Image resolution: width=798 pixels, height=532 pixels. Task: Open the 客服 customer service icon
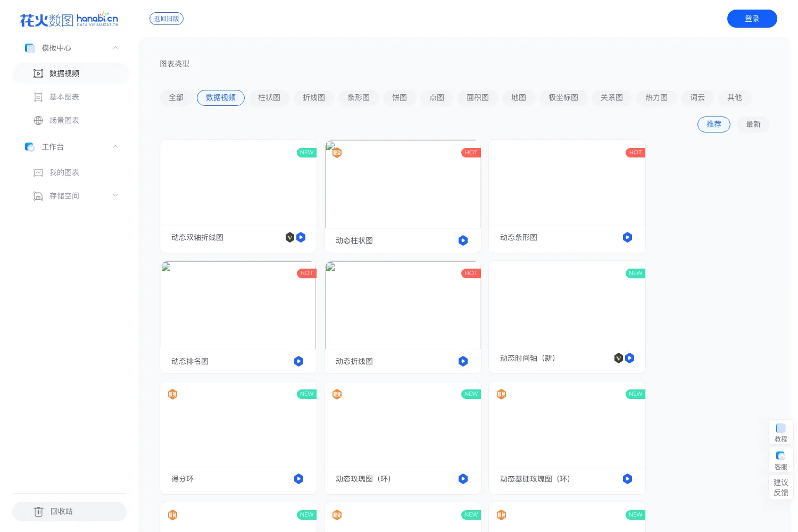tap(781, 456)
